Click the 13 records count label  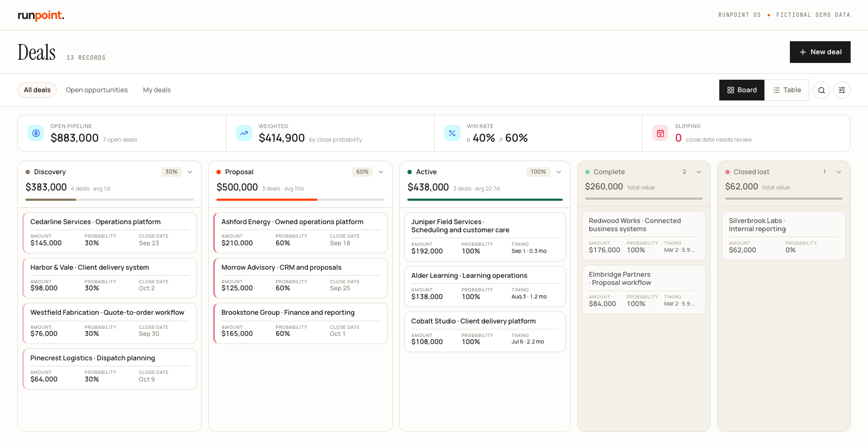[86, 58]
